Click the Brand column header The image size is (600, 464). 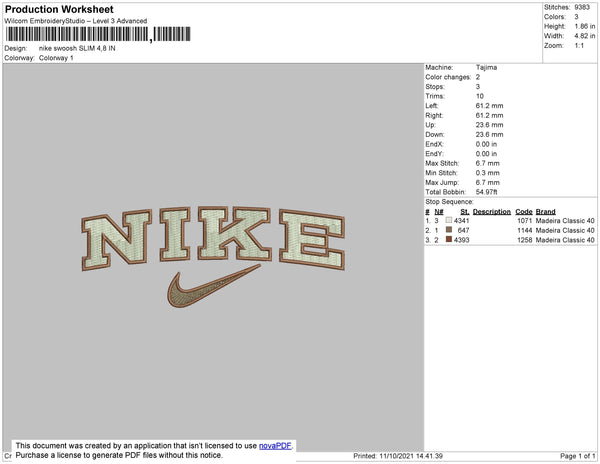pyautogui.click(x=545, y=212)
